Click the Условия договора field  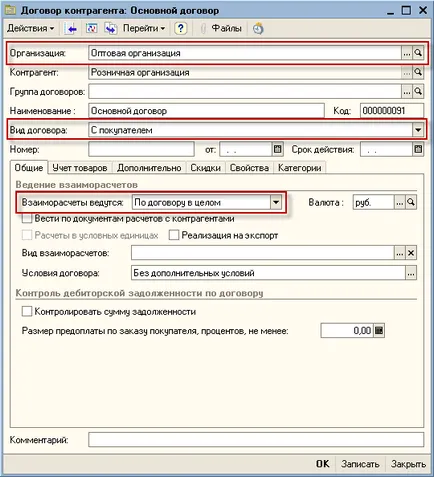pyautogui.click(x=268, y=273)
